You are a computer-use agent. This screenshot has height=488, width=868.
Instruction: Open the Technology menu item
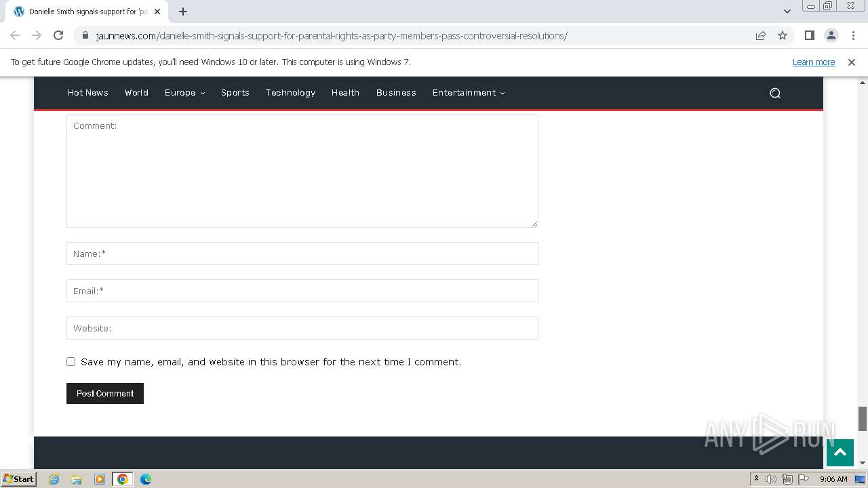point(290,93)
